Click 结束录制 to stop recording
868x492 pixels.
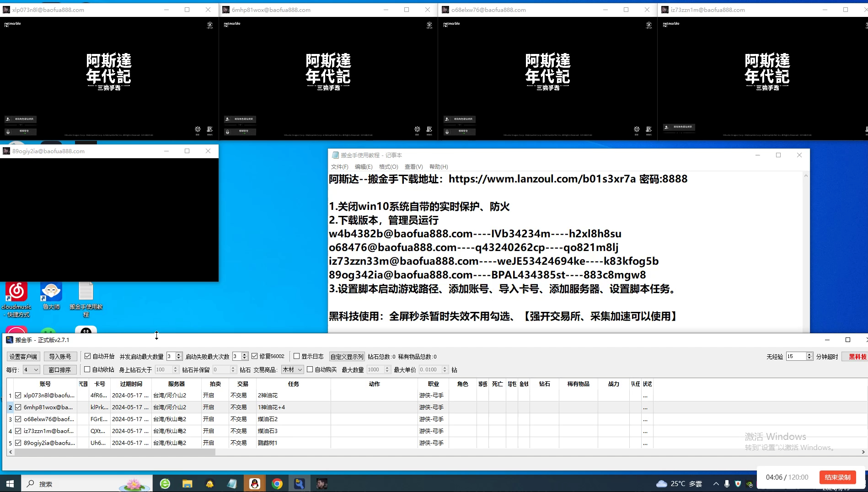click(x=837, y=477)
